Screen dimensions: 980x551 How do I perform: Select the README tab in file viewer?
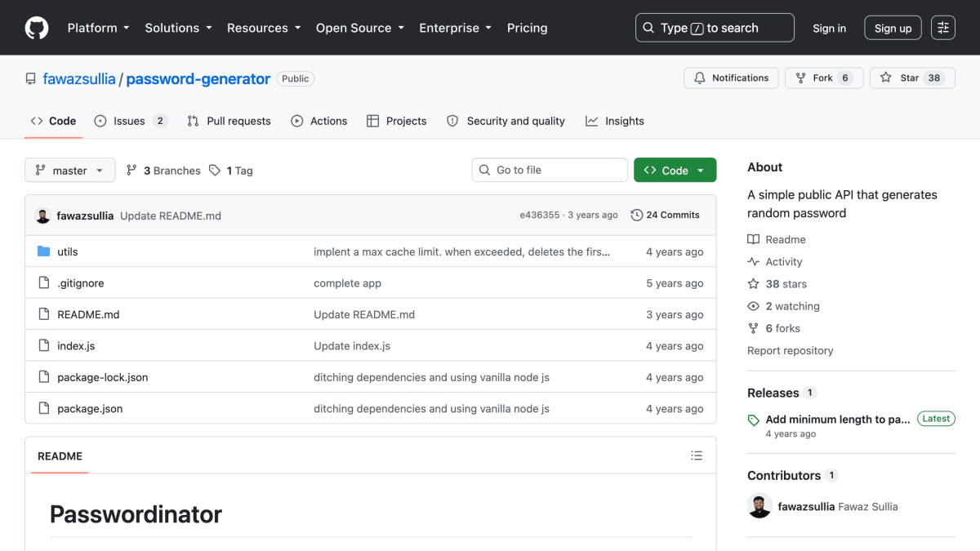[60, 456]
